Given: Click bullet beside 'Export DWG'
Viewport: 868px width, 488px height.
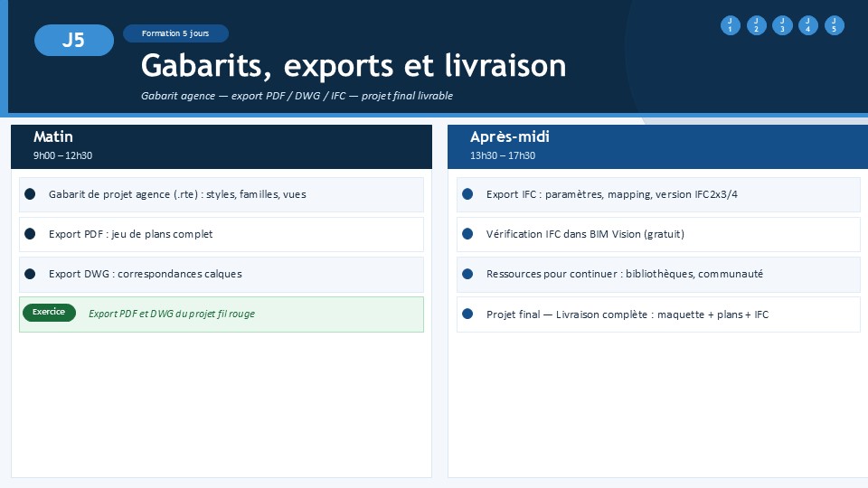Looking at the screenshot, I should click(x=30, y=274).
